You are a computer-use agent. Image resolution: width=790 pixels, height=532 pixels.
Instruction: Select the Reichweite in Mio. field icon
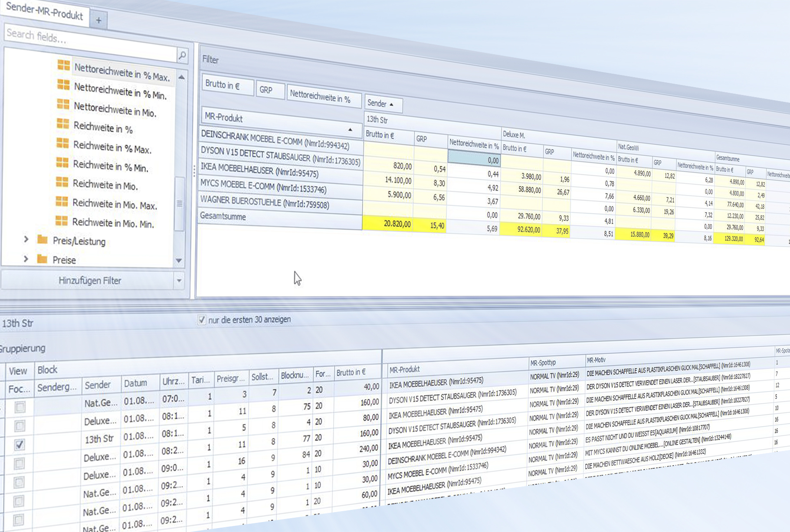click(62, 182)
